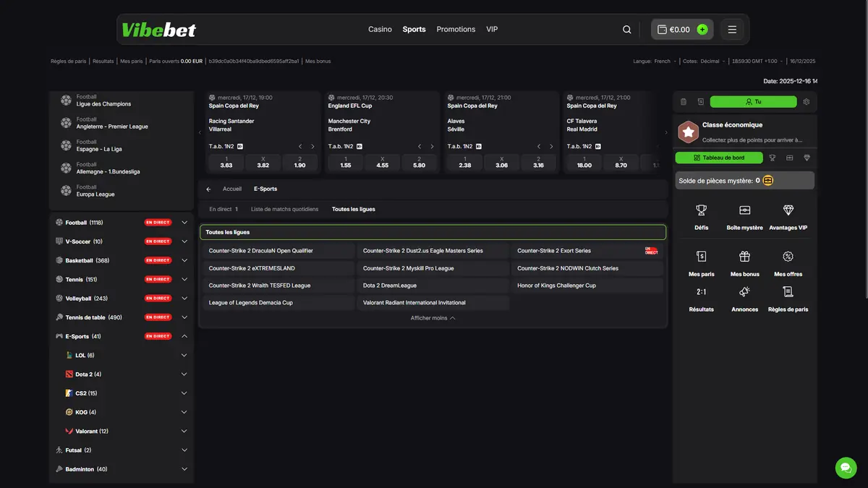Click the Classe économique star badge
The image size is (868, 488).
(x=688, y=132)
